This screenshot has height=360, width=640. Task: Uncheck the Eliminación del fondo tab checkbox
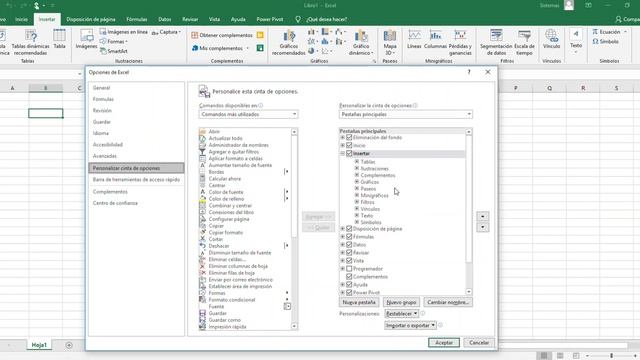click(x=349, y=138)
